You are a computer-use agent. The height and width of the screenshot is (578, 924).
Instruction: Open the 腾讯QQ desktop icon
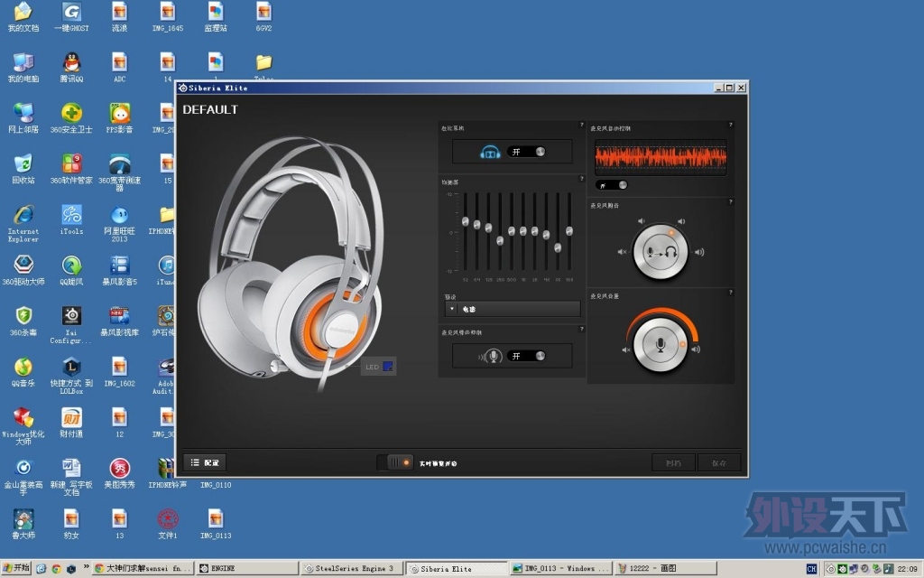[71, 67]
